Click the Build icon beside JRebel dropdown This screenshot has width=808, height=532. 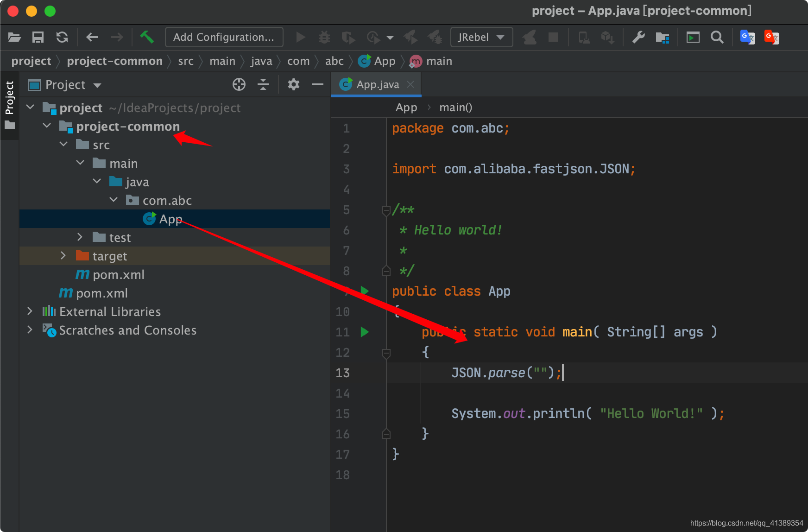(529, 37)
